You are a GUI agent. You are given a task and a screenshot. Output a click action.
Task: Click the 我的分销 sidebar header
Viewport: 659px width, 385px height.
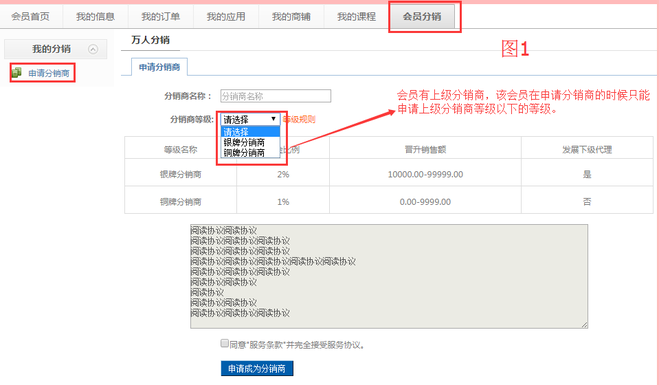coord(55,49)
